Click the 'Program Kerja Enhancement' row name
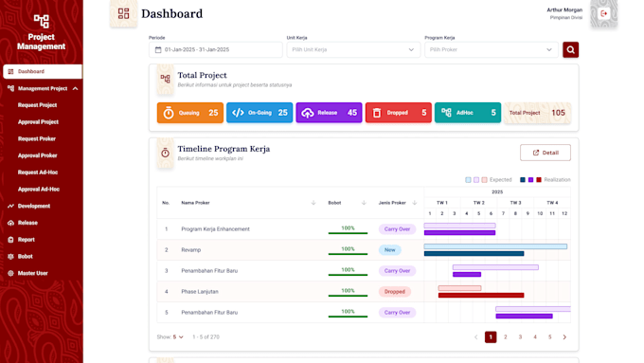This screenshot has width=644, height=363. (215, 229)
